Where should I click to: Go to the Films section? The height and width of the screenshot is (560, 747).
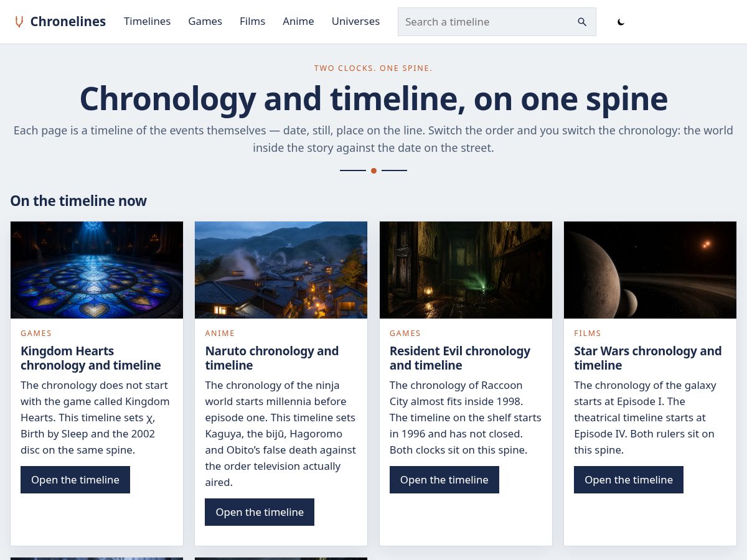[252, 21]
